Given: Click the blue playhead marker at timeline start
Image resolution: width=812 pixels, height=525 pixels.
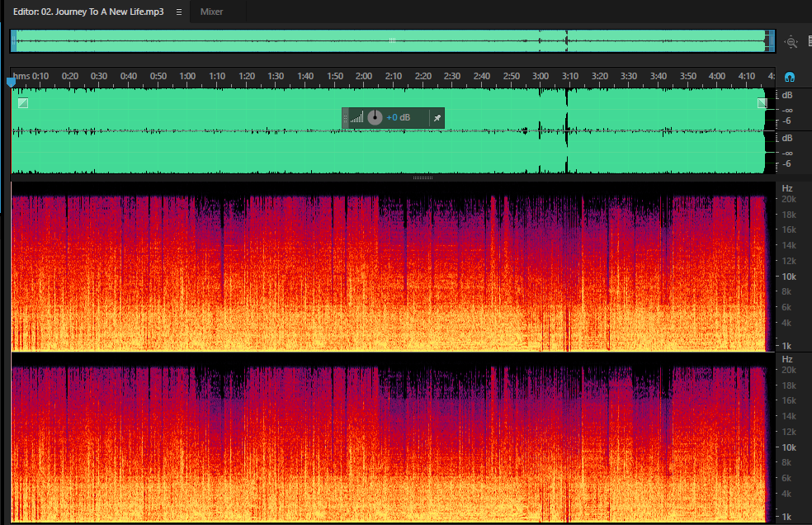Looking at the screenshot, I should (x=11, y=82).
